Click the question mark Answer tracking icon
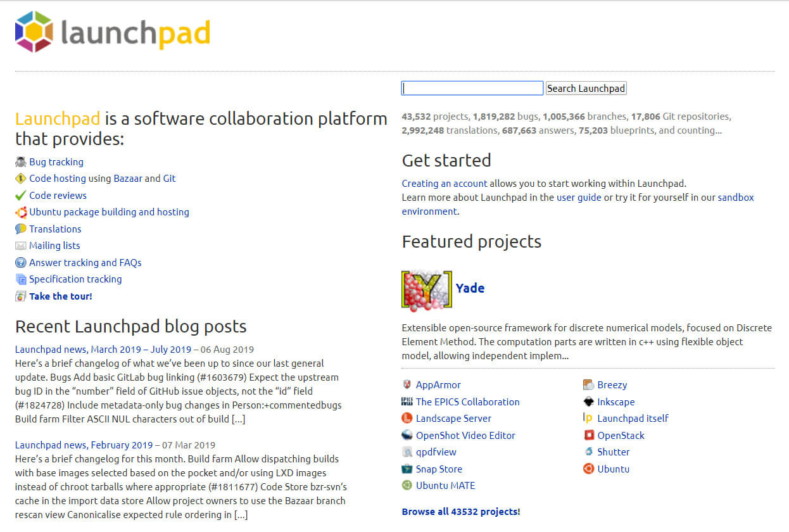 click(x=21, y=263)
